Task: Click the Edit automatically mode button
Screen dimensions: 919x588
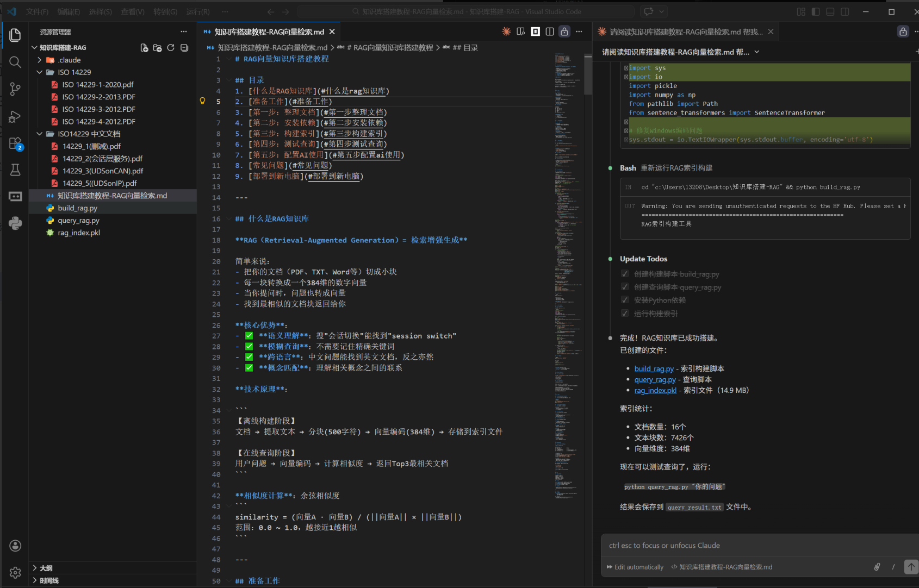Action: tap(635, 567)
